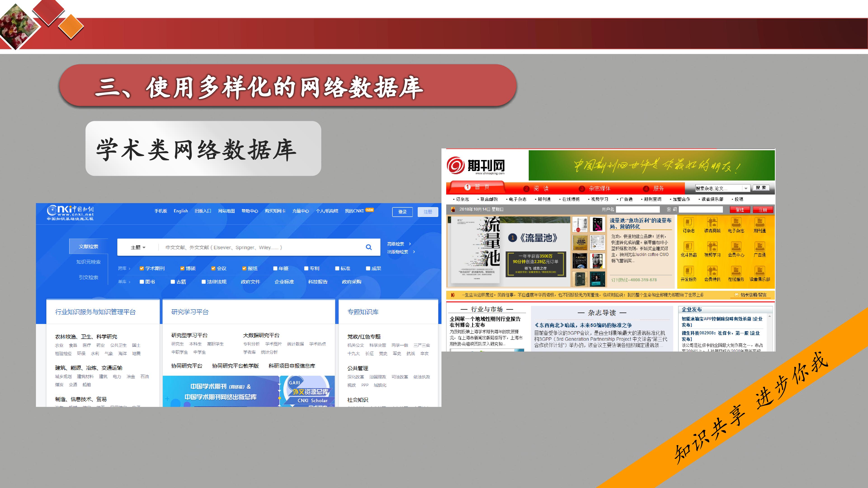Switch to the 知识元检索 tab
The image size is (868, 488).
point(88,262)
